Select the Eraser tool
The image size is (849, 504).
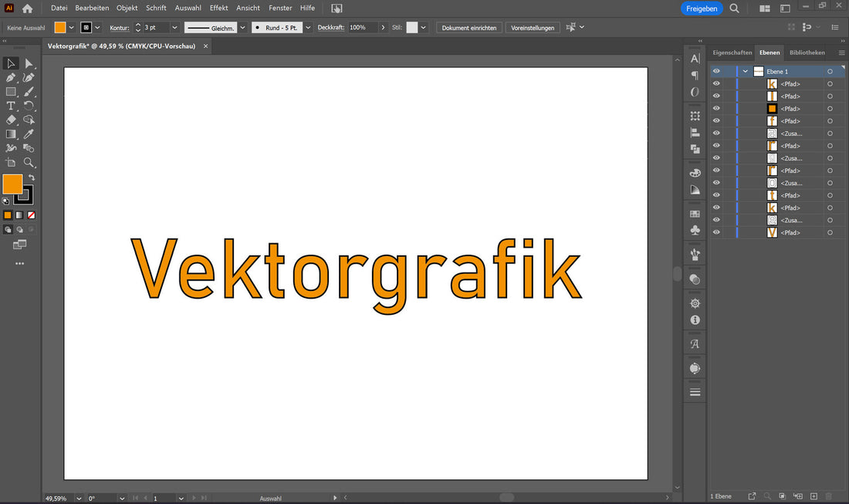click(x=11, y=120)
